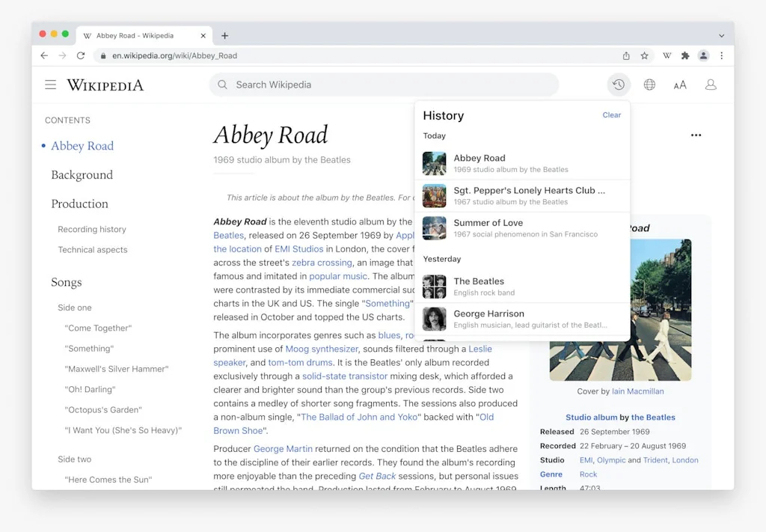
Task: Open text size settings via the AA icon
Action: tap(679, 85)
